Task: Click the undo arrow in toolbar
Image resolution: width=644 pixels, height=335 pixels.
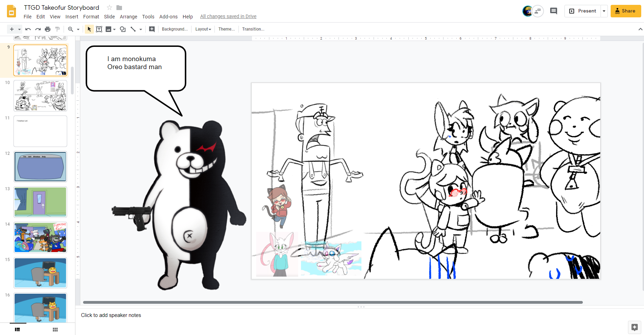Action: coord(28,29)
